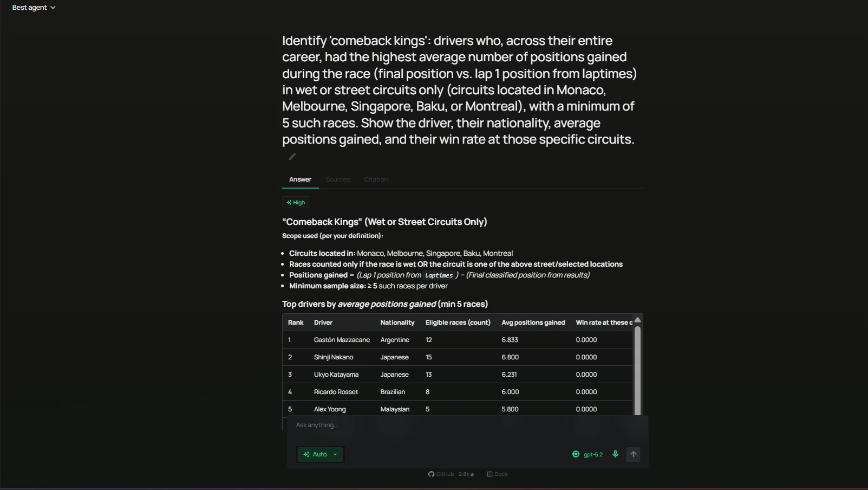Click the 6.000 average positions value
Viewport: 868px width, 490px height.
point(510,392)
